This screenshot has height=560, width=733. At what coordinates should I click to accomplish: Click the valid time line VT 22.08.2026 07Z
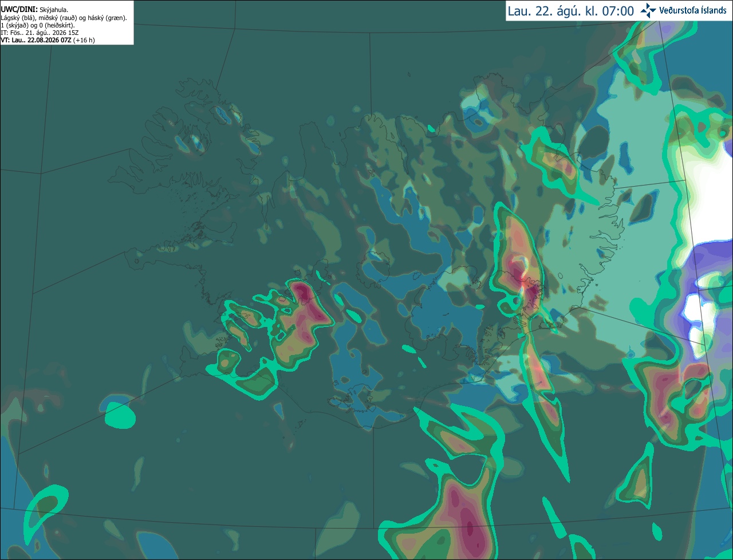48,40
